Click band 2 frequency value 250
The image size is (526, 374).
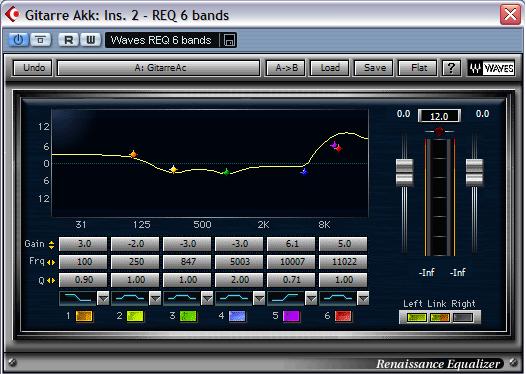click(x=135, y=262)
